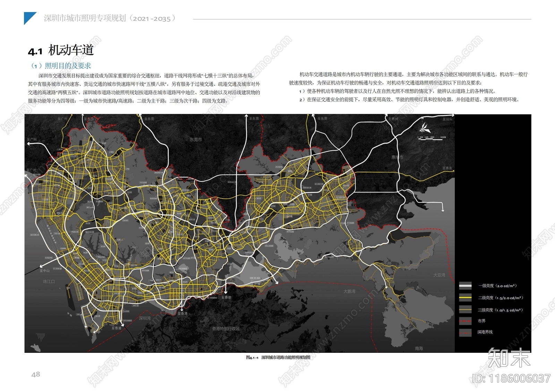Viewport: 555px width, 392px height.
Task: Select the 一级亮度 white line legend swatch
Action: [466, 286]
